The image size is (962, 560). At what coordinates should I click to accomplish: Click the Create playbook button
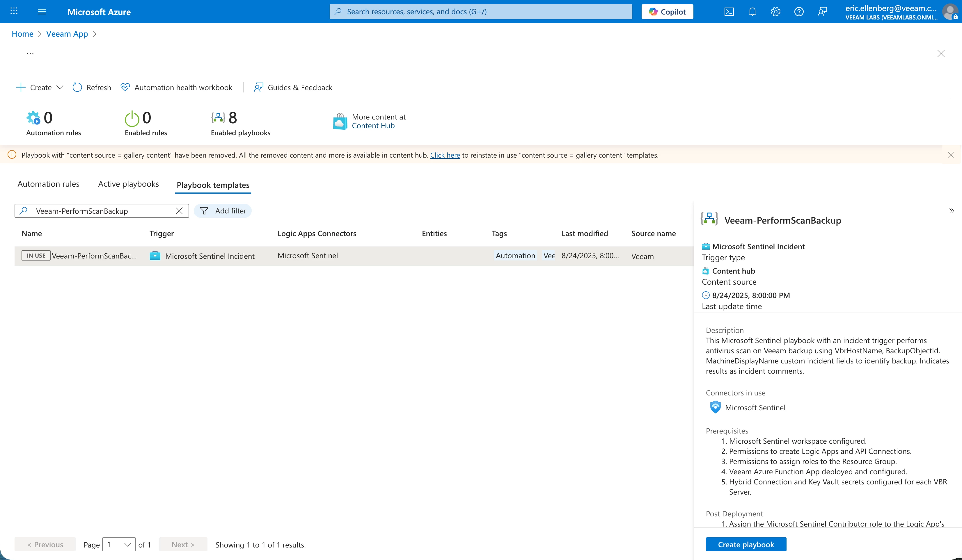point(746,544)
